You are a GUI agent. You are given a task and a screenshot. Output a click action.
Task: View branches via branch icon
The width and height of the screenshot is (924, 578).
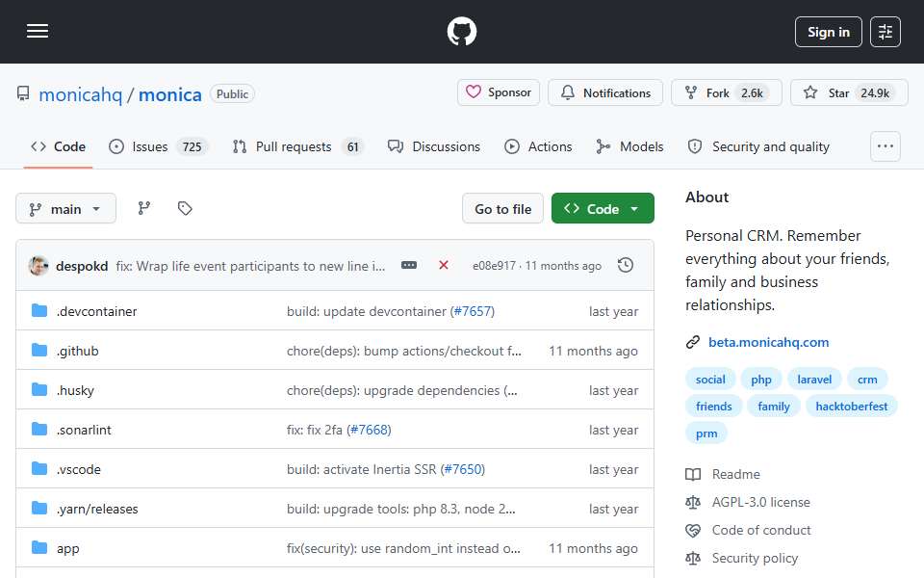pos(143,208)
